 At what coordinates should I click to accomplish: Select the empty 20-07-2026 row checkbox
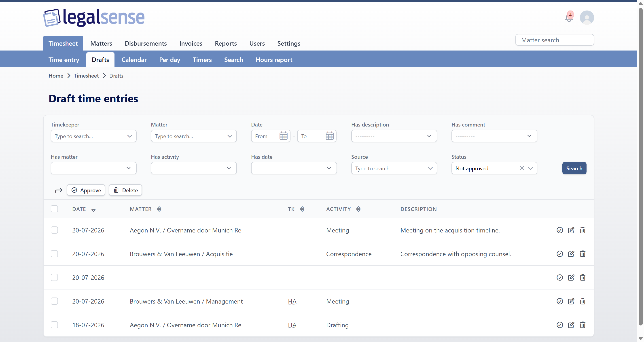click(x=54, y=277)
